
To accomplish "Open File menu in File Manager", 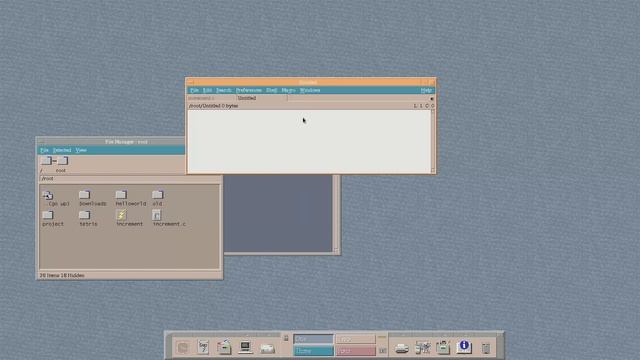I will click(x=44, y=150).
